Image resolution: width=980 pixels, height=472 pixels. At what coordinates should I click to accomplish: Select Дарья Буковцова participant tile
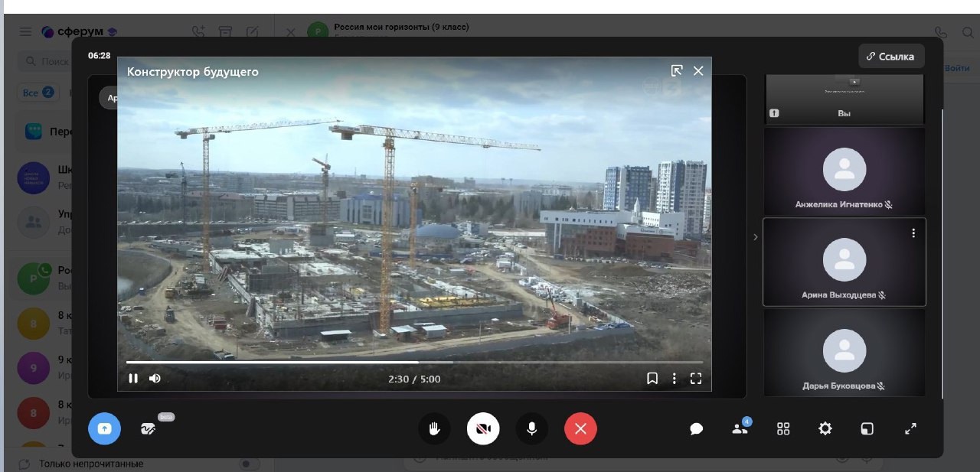844,353
